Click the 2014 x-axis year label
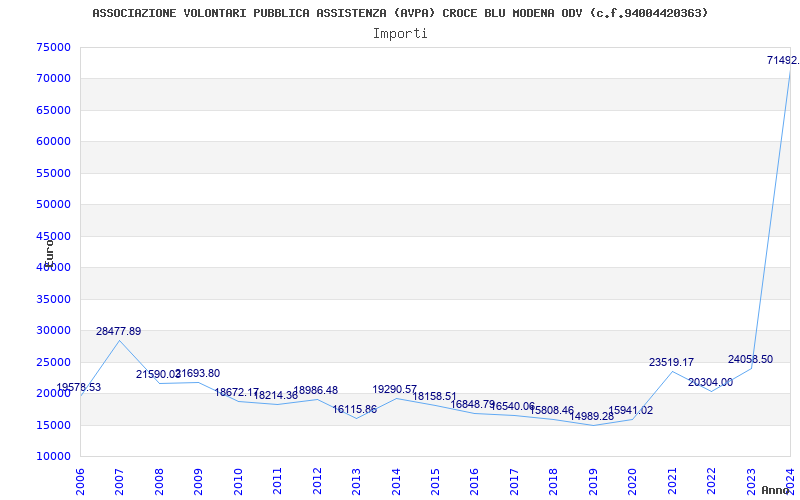 pyautogui.click(x=396, y=482)
